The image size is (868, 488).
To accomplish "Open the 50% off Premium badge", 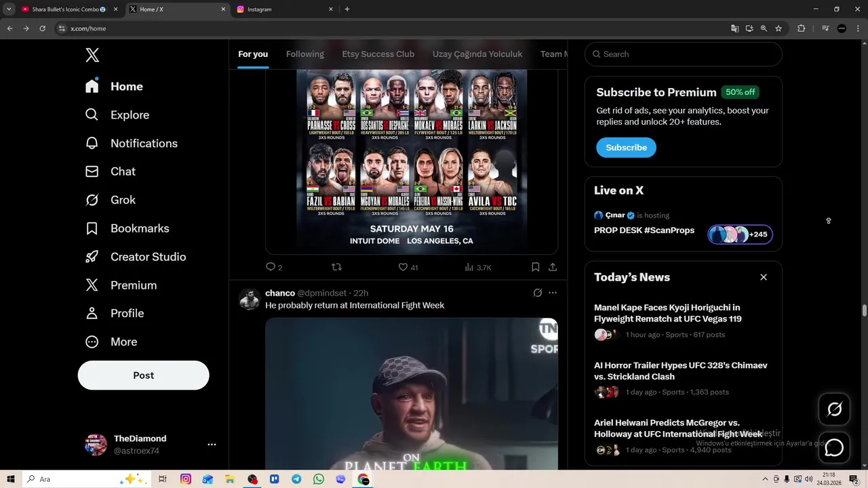I will tap(740, 92).
